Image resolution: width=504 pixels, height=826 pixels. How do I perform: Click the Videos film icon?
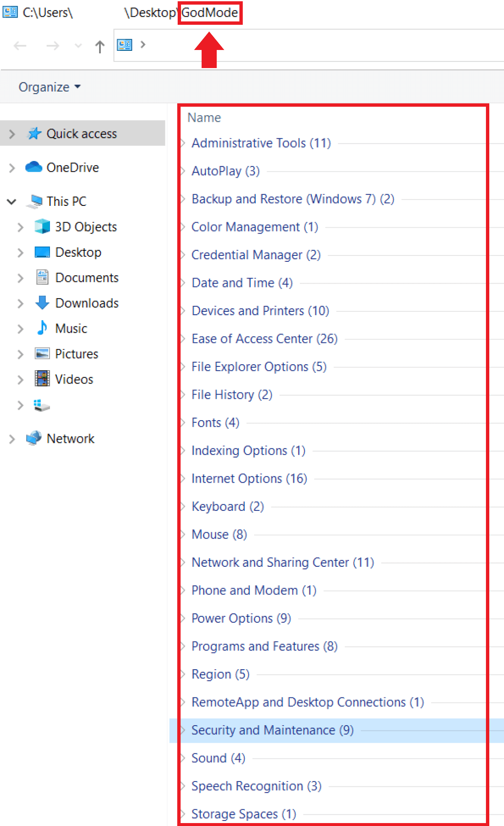click(42, 379)
